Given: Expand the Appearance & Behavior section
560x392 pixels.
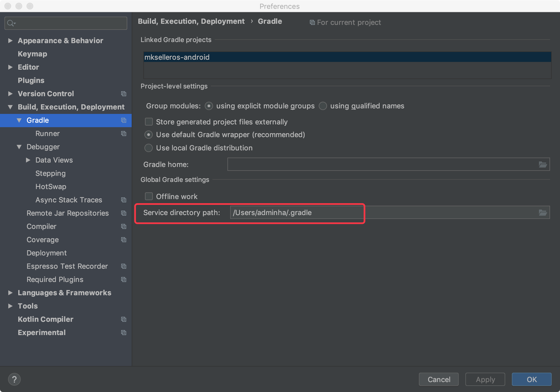Looking at the screenshot, I should [x=10, y=41].
